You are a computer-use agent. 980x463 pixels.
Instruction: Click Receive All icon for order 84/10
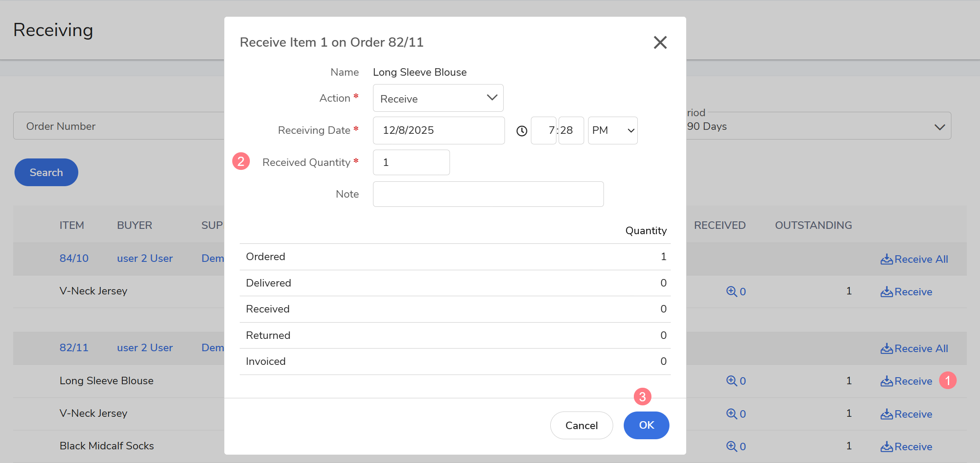[887, 259]
